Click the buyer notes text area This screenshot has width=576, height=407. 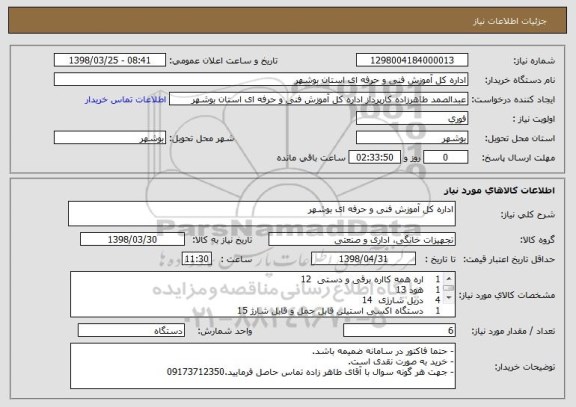click(x=263, y=366)
